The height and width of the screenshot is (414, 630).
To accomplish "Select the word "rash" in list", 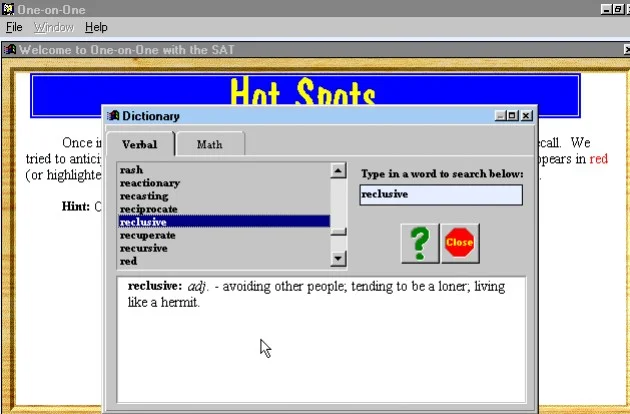I will pos(224,170).
